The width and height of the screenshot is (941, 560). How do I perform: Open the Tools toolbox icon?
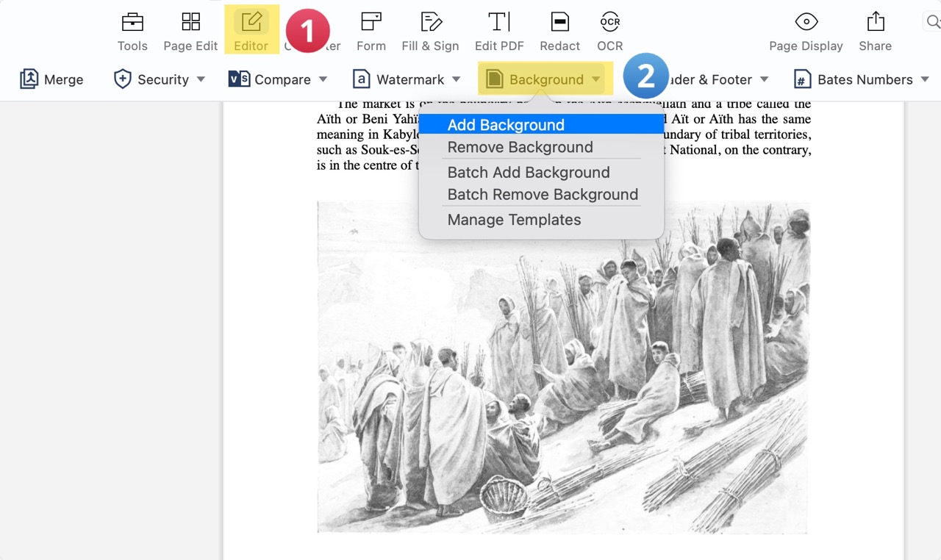click(132, 22)
